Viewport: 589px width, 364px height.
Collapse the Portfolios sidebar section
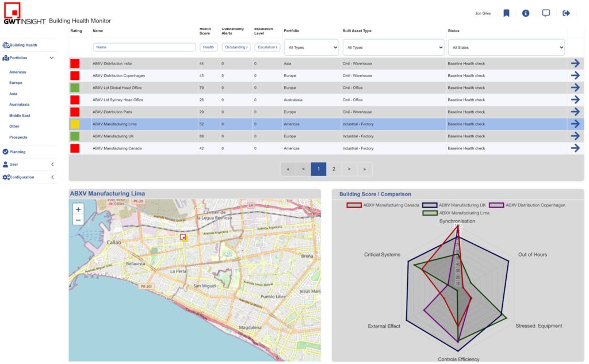[x=51, y=58]
